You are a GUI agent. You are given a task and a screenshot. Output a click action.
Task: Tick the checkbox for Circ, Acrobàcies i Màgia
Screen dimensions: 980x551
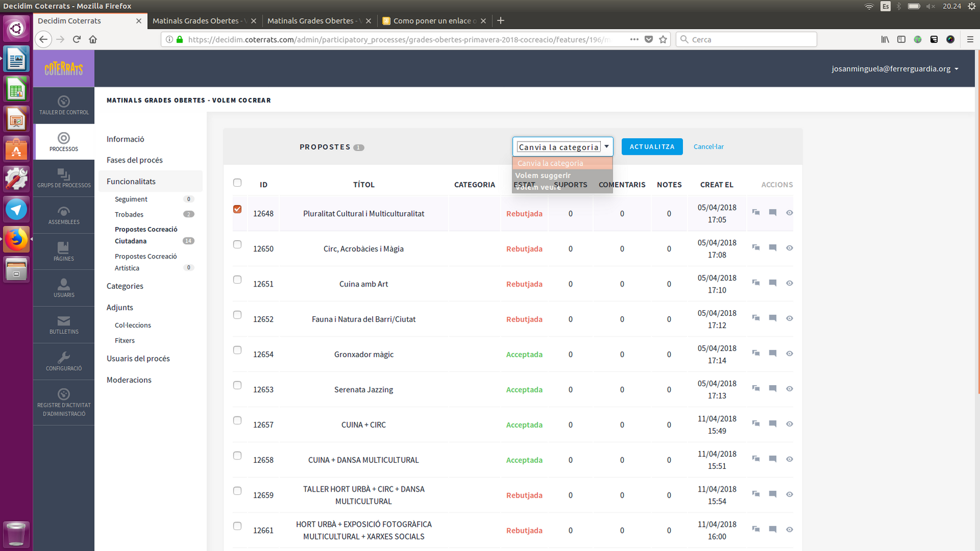238,245
